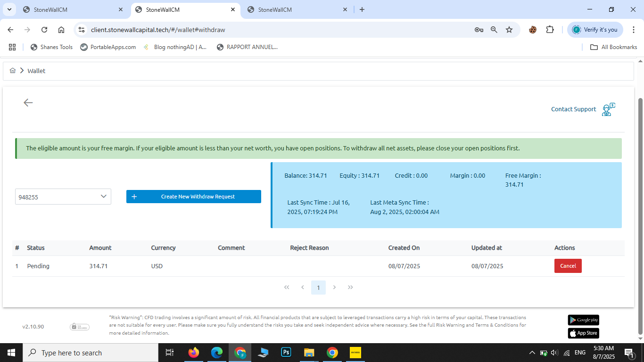Click Create New Withdraw Request button
This screenshot has width=644, height=362.
[x=193, y=197]
